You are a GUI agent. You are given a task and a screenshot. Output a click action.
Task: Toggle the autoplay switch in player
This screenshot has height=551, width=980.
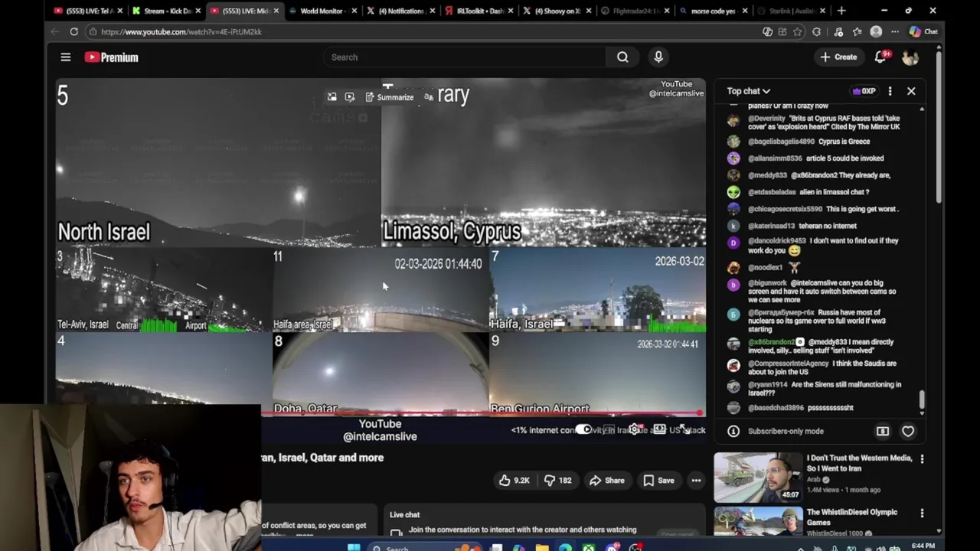coord(584,429)
